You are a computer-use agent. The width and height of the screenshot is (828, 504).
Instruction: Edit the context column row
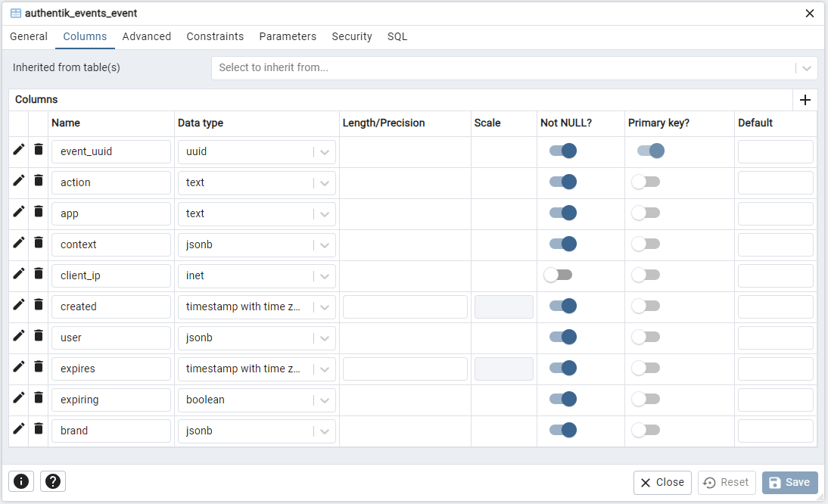[x=18, y=243]
